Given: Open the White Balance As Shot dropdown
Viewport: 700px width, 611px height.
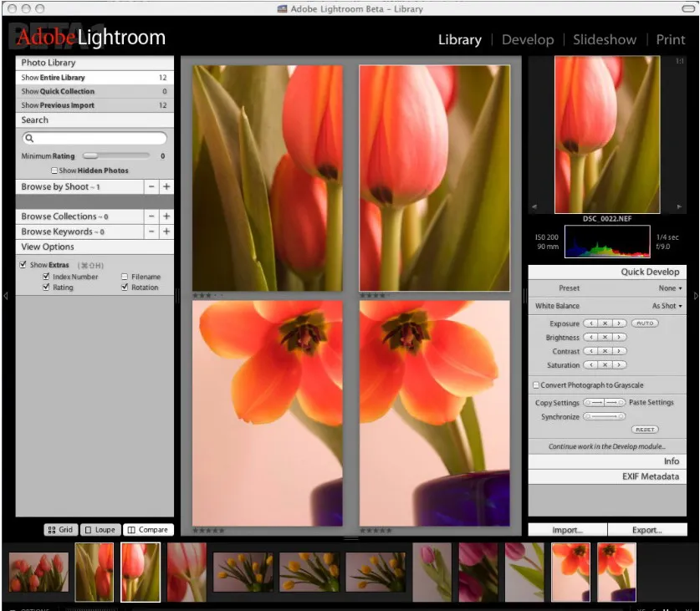Looking at the screenshot, I should pos(667,306).
